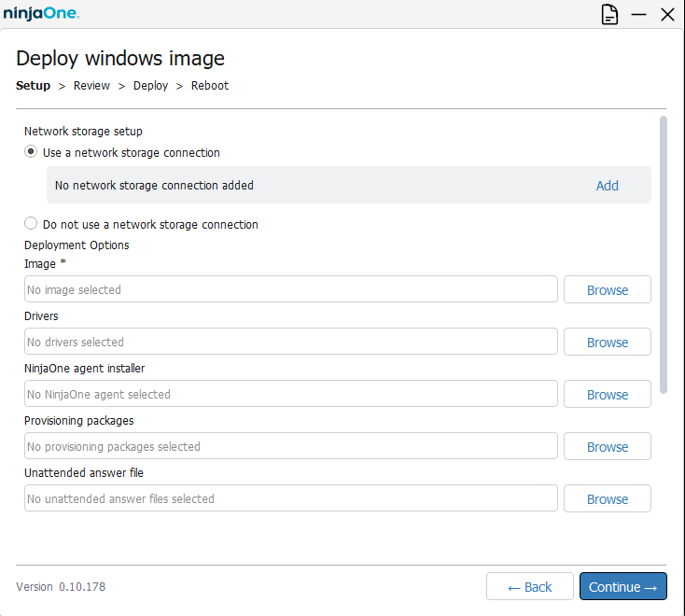Screen dimensions: 685x616
Task: Browse for drivers
Action: point(607,343)
